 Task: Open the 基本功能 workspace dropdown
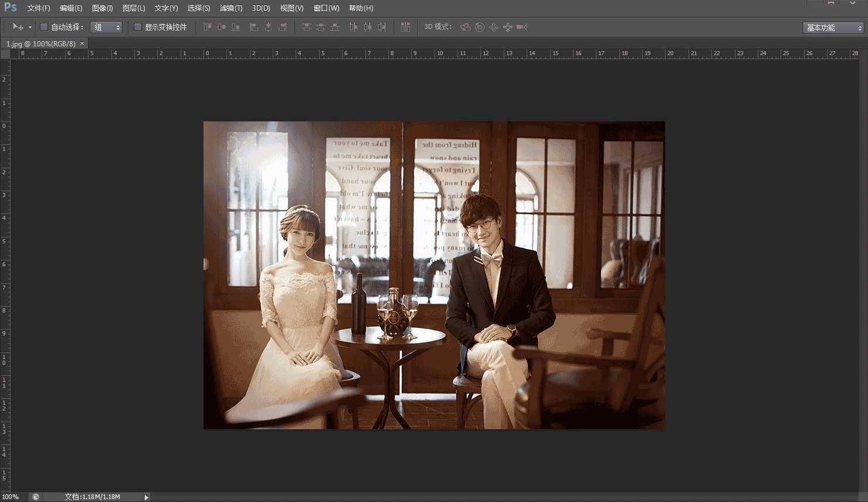click(x=833, y=27)
